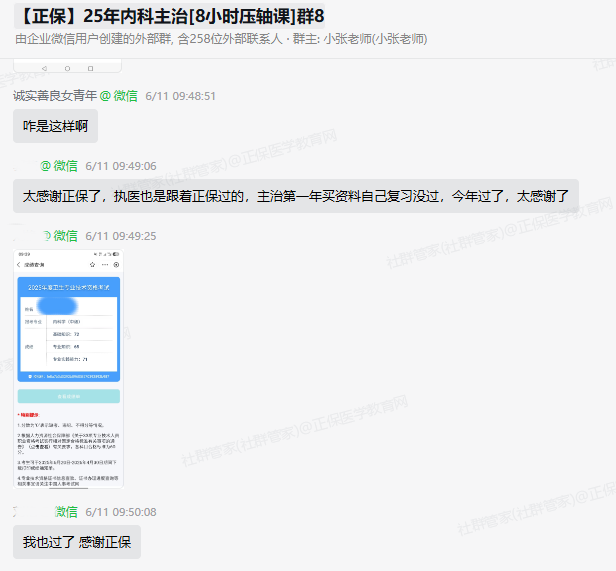This screenshot has width=616, height=571.
Task: Click the Android home circle in the top cropped image
Action: tap(68, 68)
